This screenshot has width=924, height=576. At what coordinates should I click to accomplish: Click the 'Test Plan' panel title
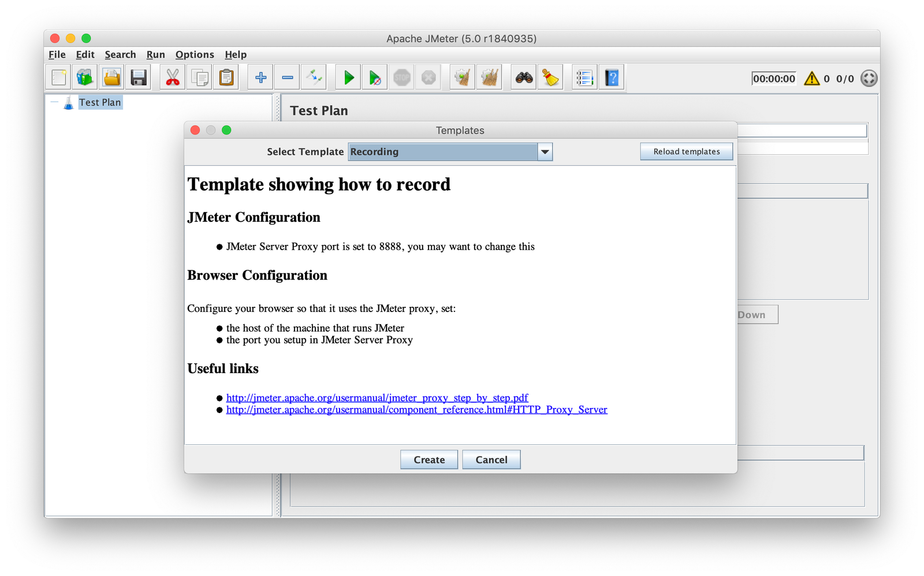tap(319, 111)
